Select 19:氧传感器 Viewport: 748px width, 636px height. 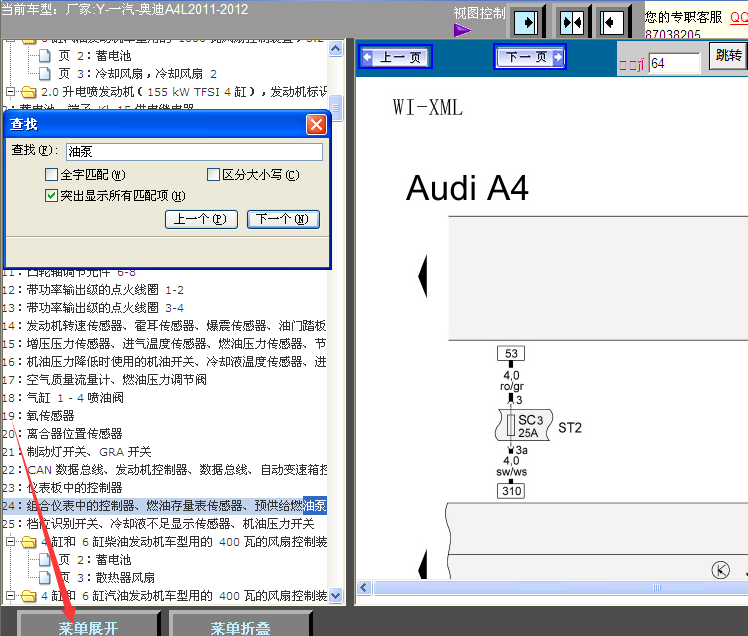coord(38,416)
